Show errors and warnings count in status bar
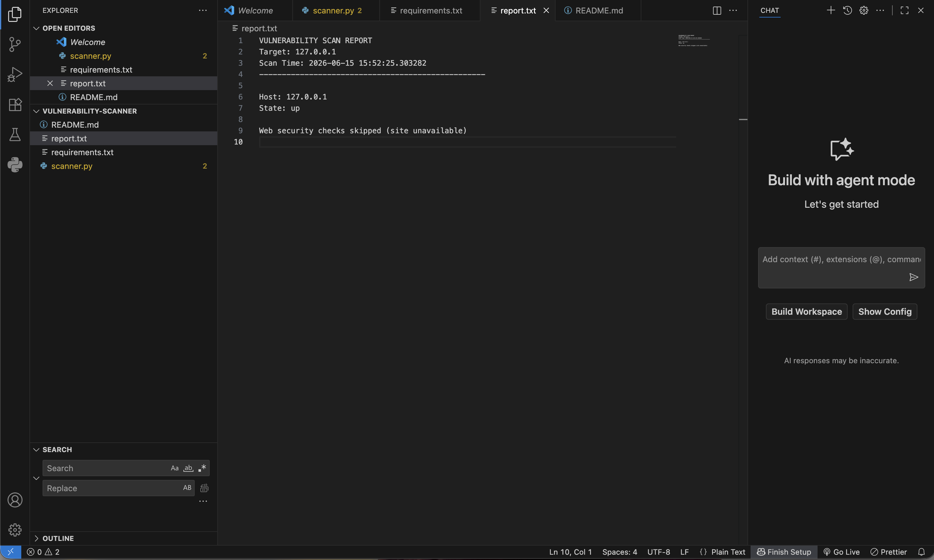 [43, 552]
